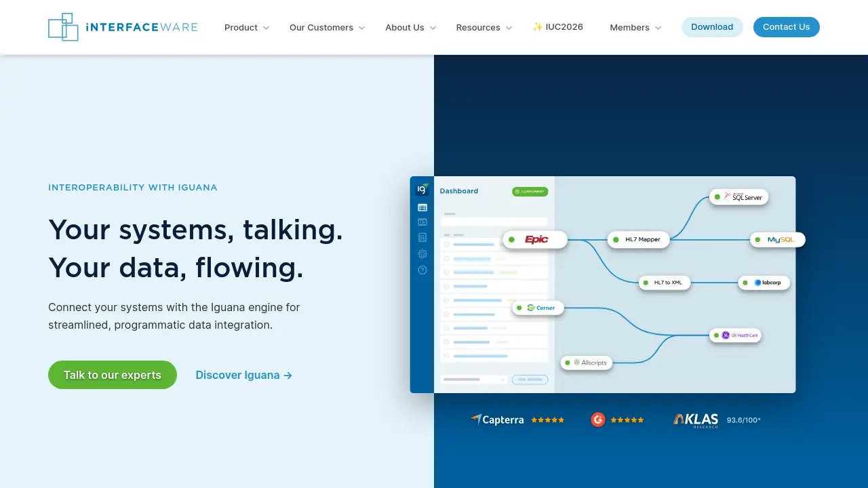The height and width of the screenshot is (488, 868).
Task: Click the MySQL node in the diagram
Action: point(778,239)
